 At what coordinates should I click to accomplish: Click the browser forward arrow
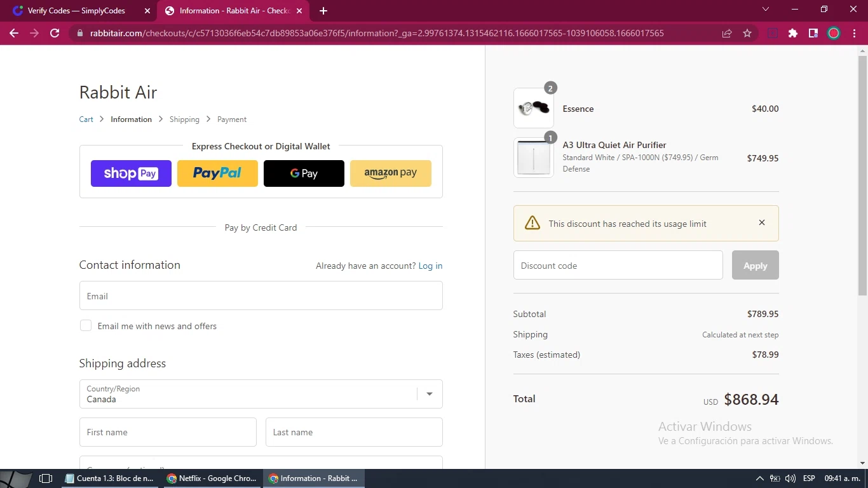(x=34, y=33)
